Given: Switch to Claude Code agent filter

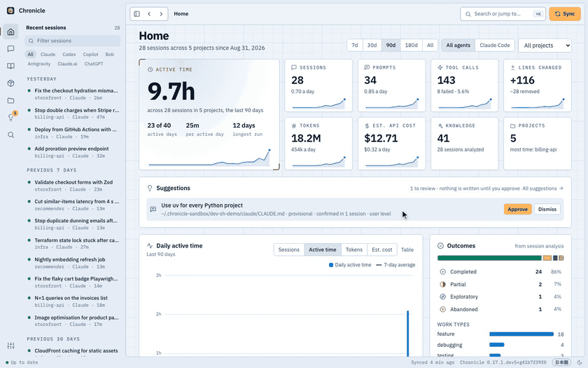Looking at the screenshot, I should pos(495,45).
